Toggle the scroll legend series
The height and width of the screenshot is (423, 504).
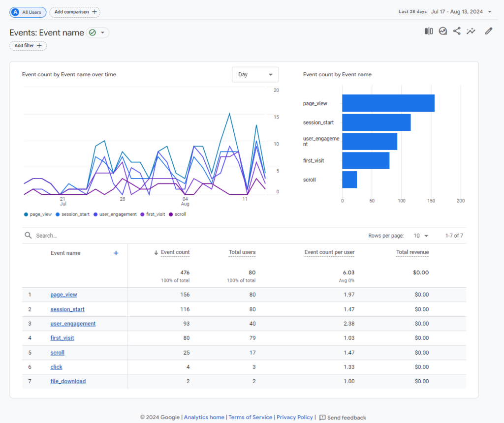pos(177,214)
